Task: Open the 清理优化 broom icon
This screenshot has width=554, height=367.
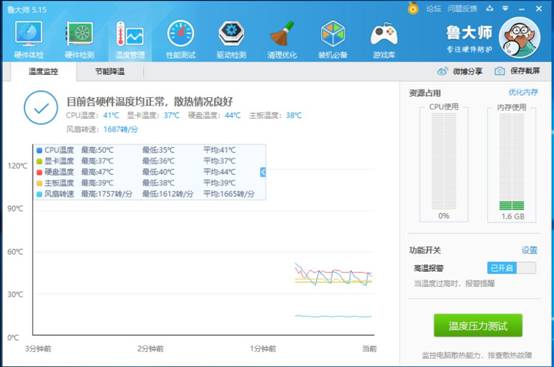Action: click(282, 39)
